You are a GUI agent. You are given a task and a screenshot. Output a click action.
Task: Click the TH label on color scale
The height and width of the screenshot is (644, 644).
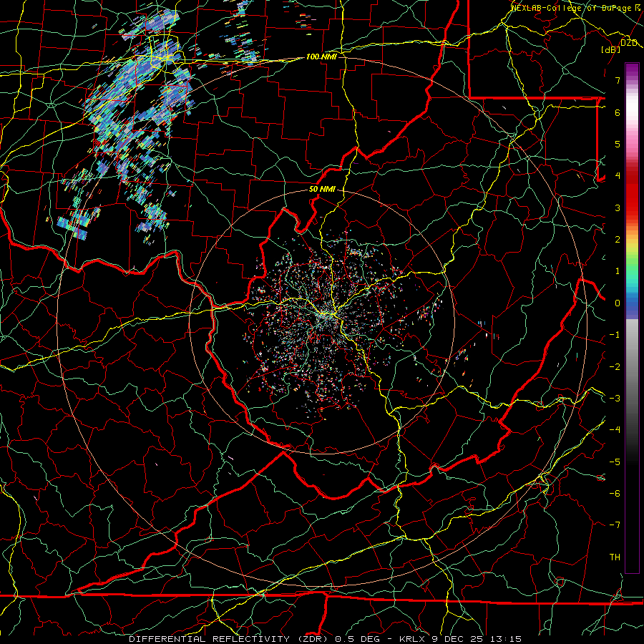pos(615,557)
